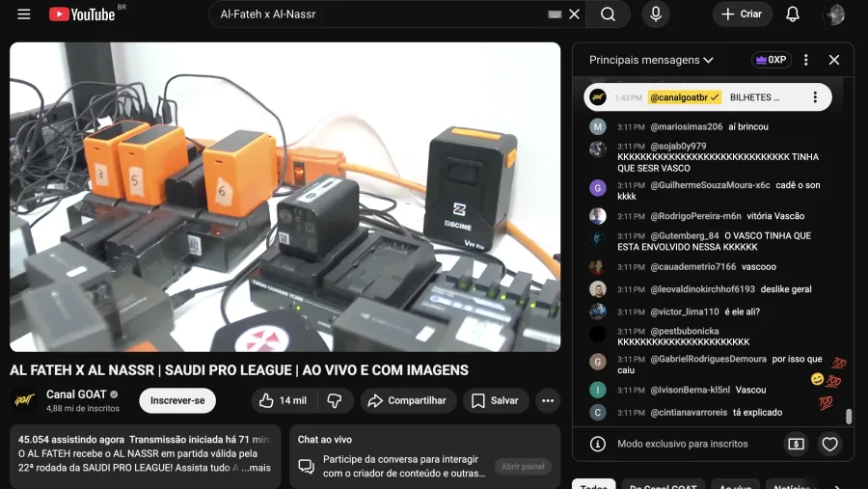Open pinned message options menu
Screen dimensions: 868x489
pos(815,97)
